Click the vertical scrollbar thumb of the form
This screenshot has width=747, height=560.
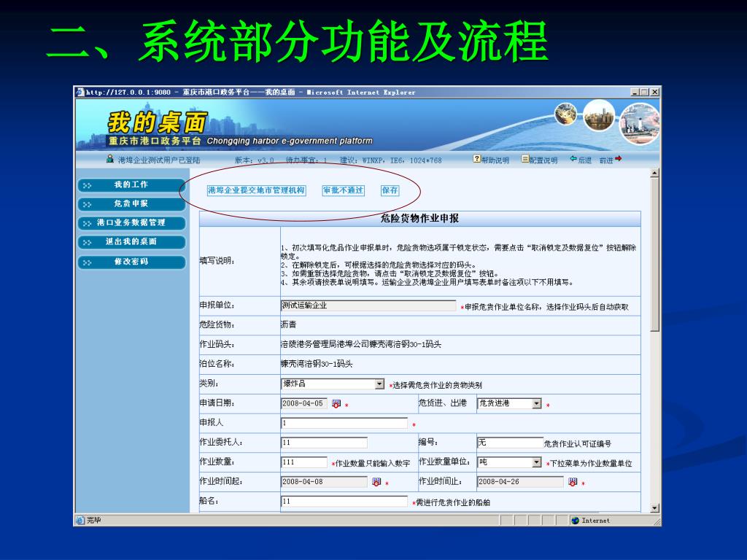pyautogui.click(x=655, y=254)
